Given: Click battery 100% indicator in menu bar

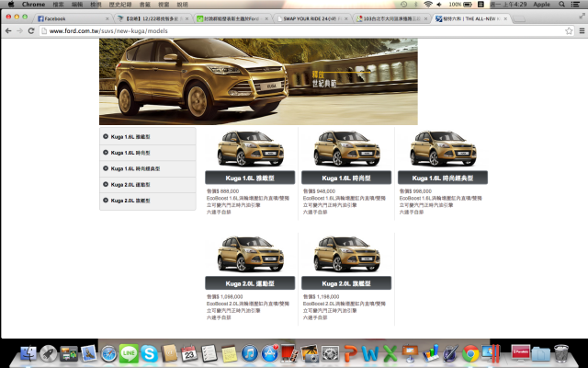Looking at the screenshot, I should [460, 4].
